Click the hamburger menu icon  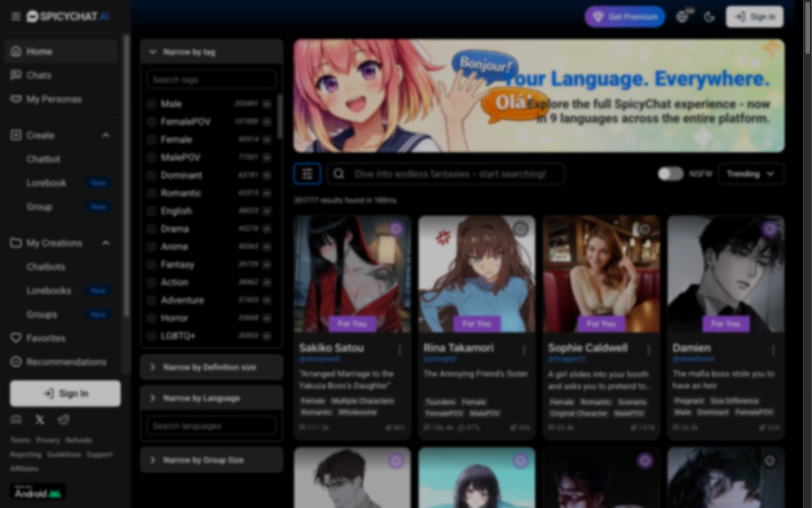16,17
